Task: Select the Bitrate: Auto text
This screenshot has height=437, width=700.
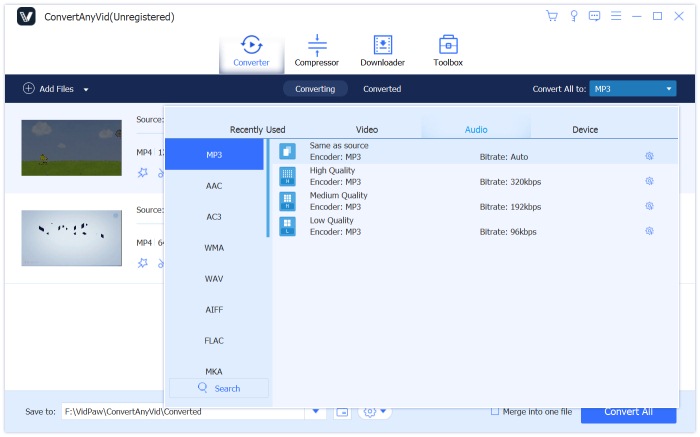Action: 504,157
